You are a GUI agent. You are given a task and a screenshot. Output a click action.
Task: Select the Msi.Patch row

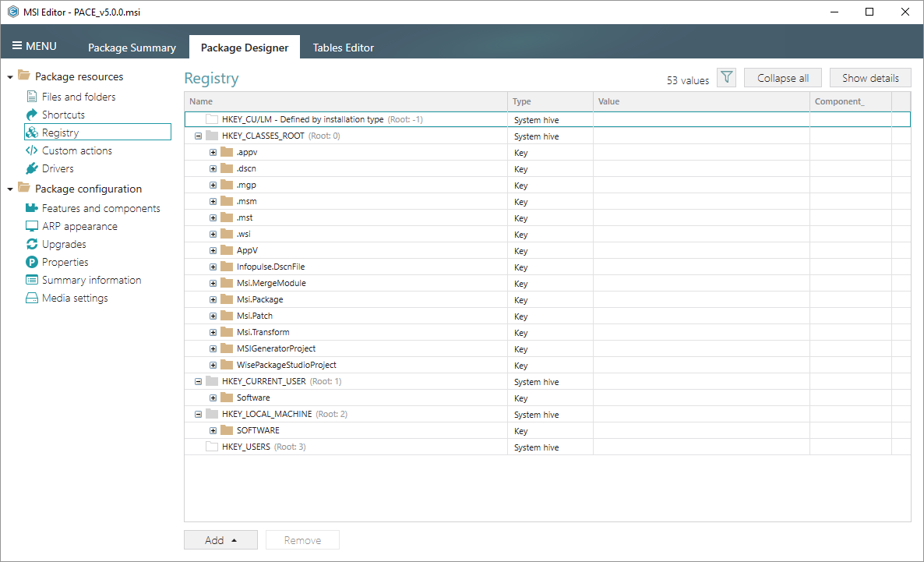pos(548,316)
